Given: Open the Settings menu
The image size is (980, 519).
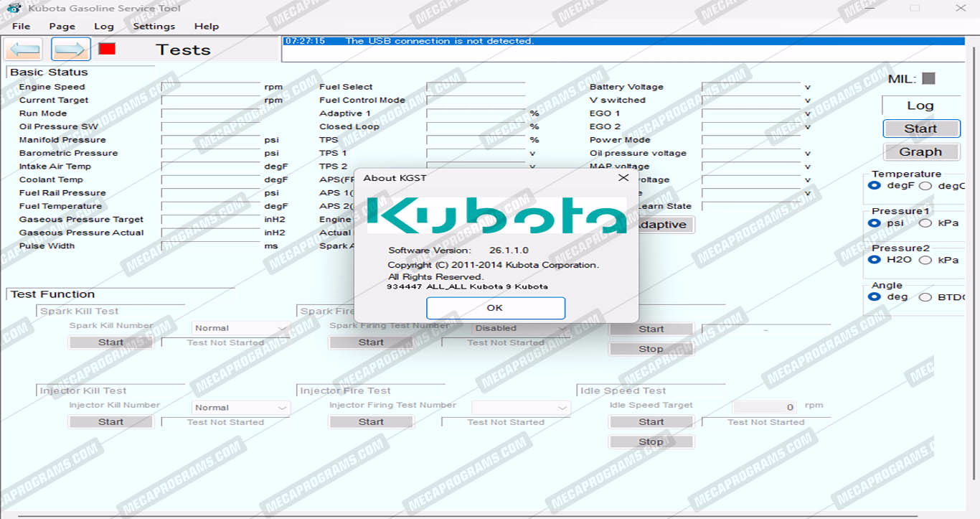Looking at the screenshot, I should click(x=154, y=26).
